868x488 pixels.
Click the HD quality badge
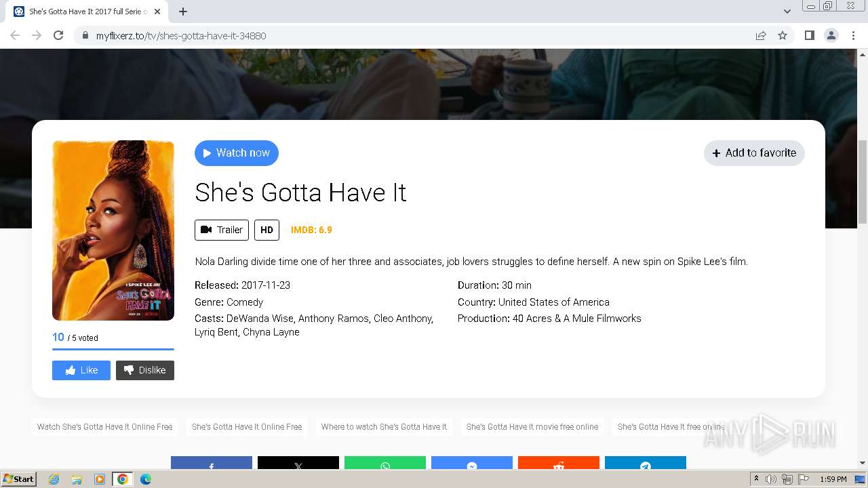[267, 230]
